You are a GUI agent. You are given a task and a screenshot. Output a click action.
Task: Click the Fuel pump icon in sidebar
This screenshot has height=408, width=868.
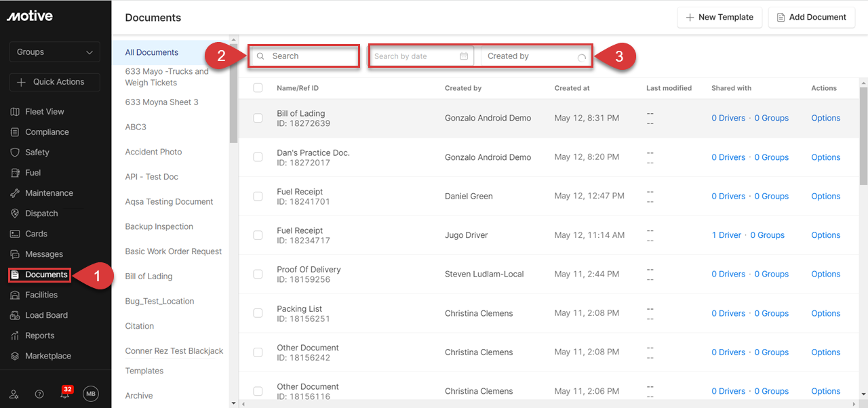(x=15, y=173)
